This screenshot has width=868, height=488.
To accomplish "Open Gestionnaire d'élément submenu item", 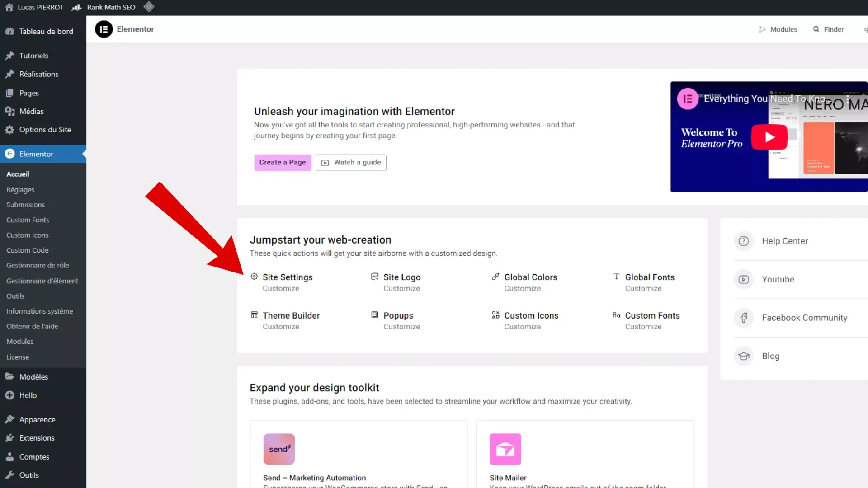I will [42, 281].
